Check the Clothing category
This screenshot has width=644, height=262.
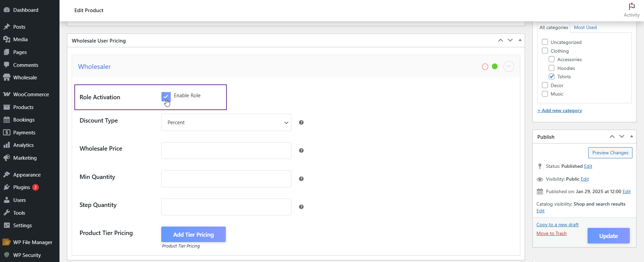(545, 51)
